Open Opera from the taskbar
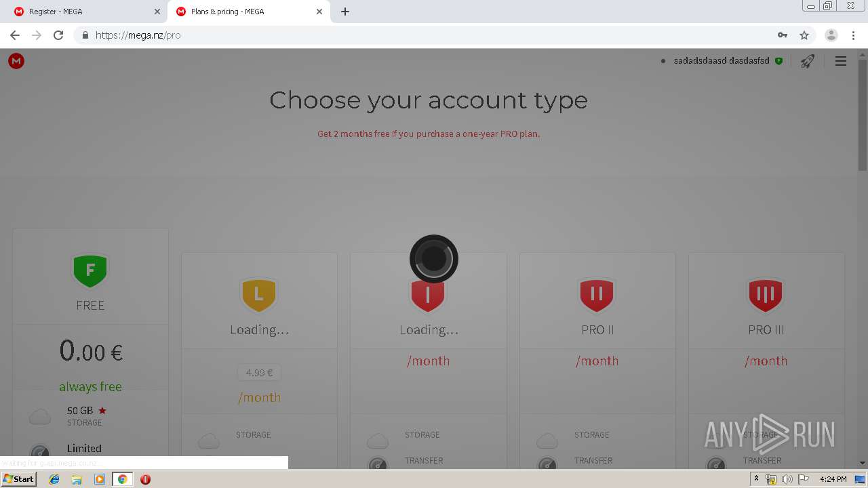Image resolution: width=868 pixels, height=488 pixels. click(x=145, y=479)
